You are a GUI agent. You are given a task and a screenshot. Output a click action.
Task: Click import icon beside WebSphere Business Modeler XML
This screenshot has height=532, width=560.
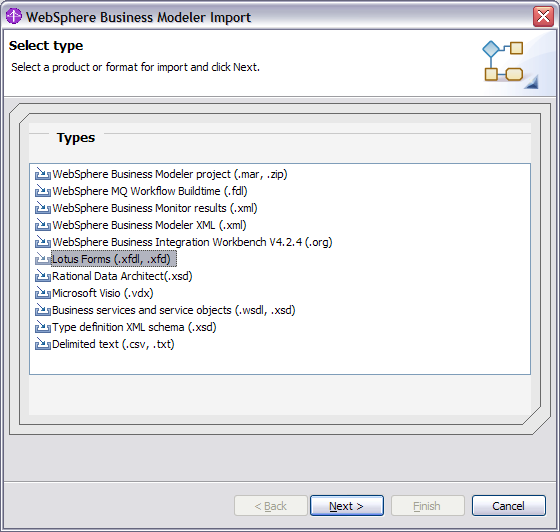[42, 225]
